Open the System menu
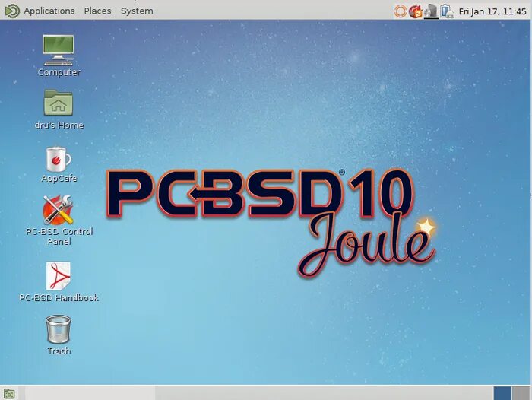 pyautogui.click(x=137, y=11)
